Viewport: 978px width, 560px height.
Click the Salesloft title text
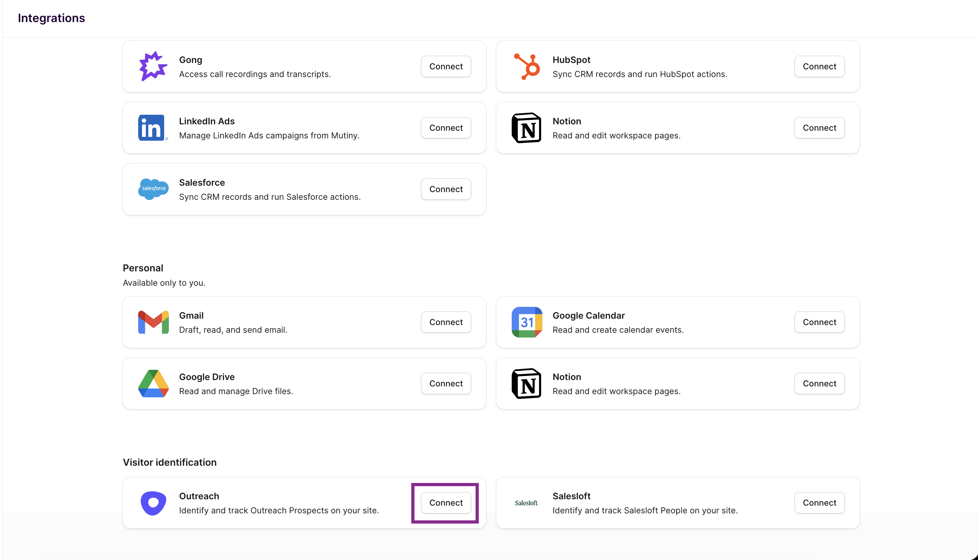[571, 496]
